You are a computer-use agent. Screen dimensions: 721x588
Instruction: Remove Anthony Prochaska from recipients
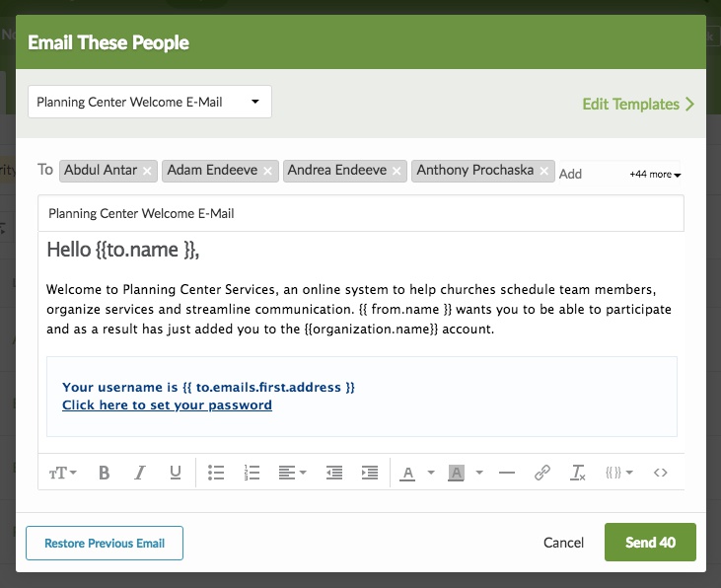[x=544, y=171]
